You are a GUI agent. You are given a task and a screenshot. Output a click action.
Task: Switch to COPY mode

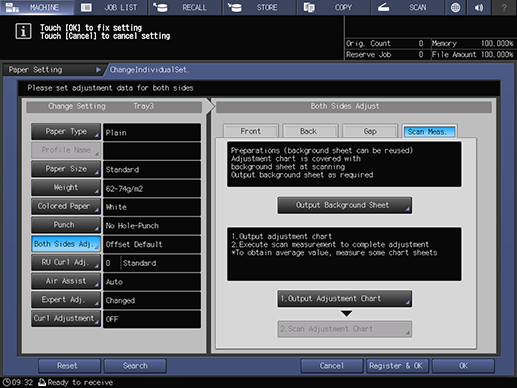click(334, 7)
